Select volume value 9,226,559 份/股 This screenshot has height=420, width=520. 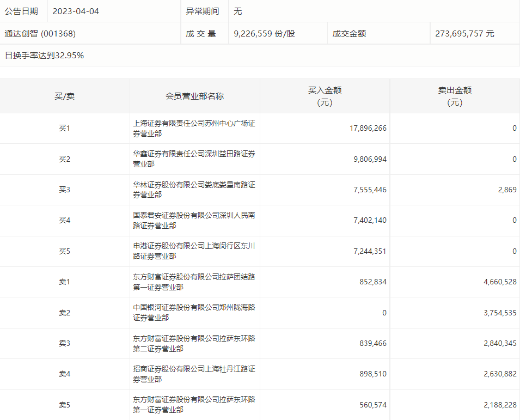click(x=264, y=34)
